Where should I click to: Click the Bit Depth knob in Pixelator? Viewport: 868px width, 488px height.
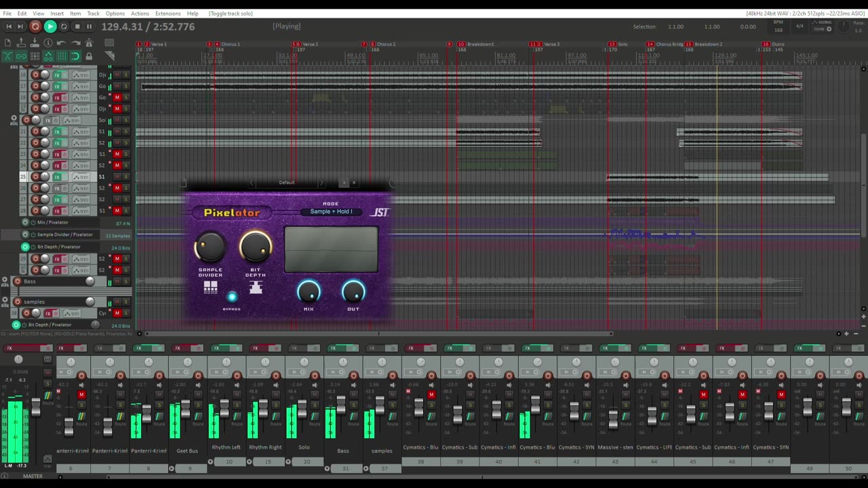pyautogui.click(x=256, y=247)
